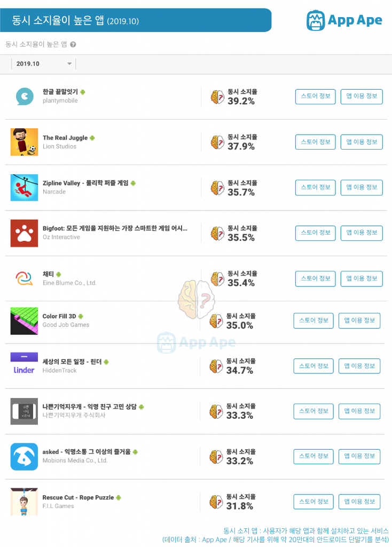Screen dimensions: 392x547
Task: Open the 나쁜기억지우개 app title link
Action: pyautogui.click(x=89, y=407)
